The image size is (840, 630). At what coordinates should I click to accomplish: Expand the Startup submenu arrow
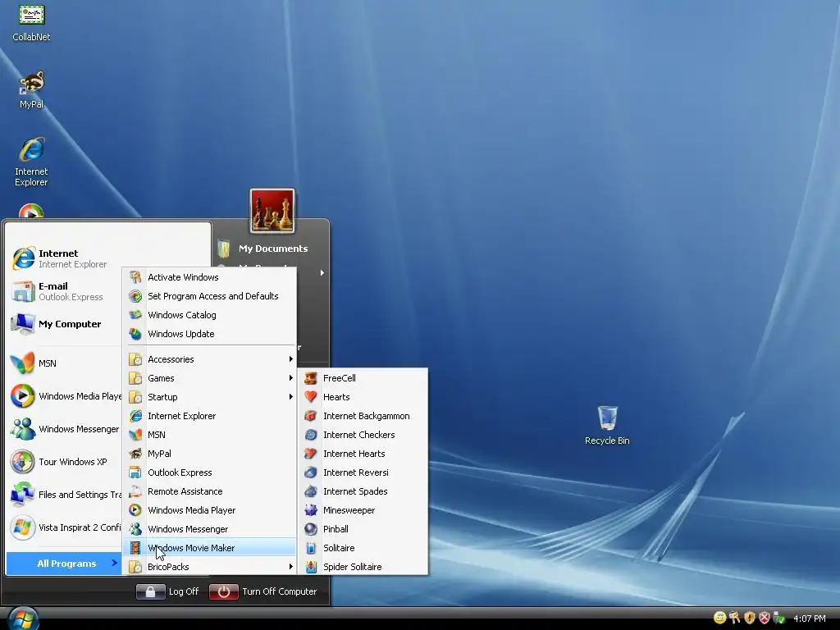tap(291, 397)
